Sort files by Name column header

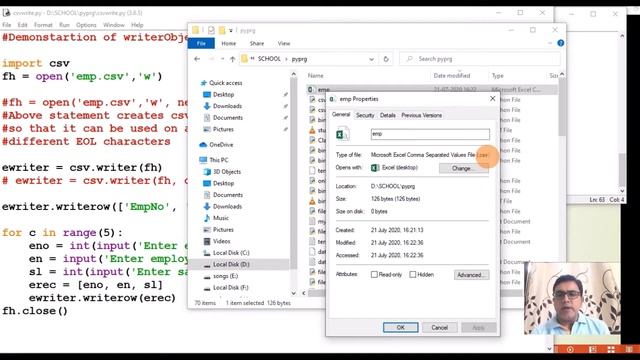click(x=316, y=76)
